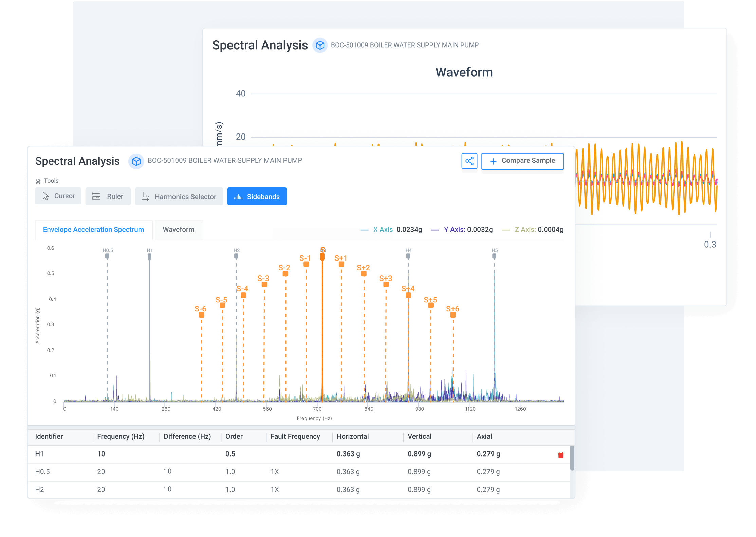This screenshot has height=537, width=756.
Task: Click the cube icon beside BOC-501009 pump name
Action: coord(136,161)
